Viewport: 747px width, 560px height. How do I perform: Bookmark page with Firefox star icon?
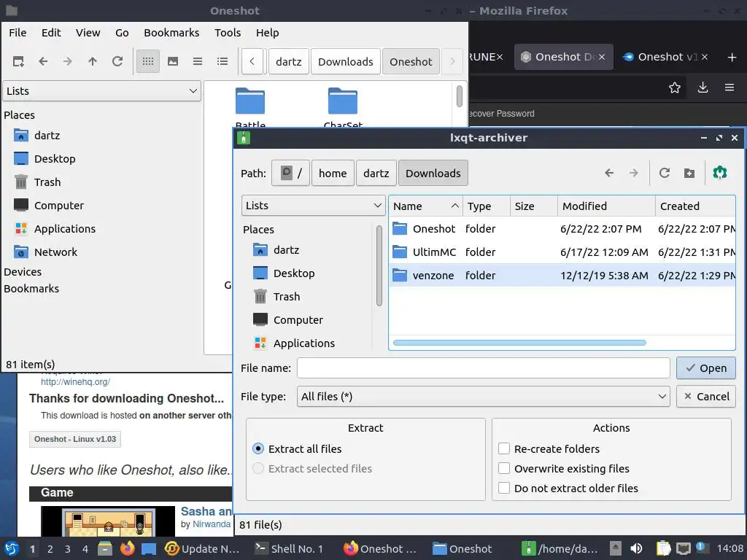(675, 87)
